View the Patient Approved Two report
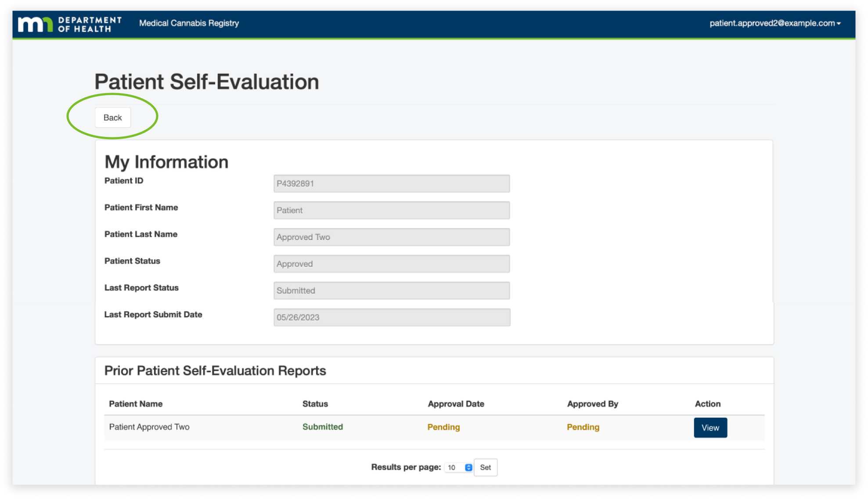Viewport: 868px width, 499px height. click(x=710, y=427)
